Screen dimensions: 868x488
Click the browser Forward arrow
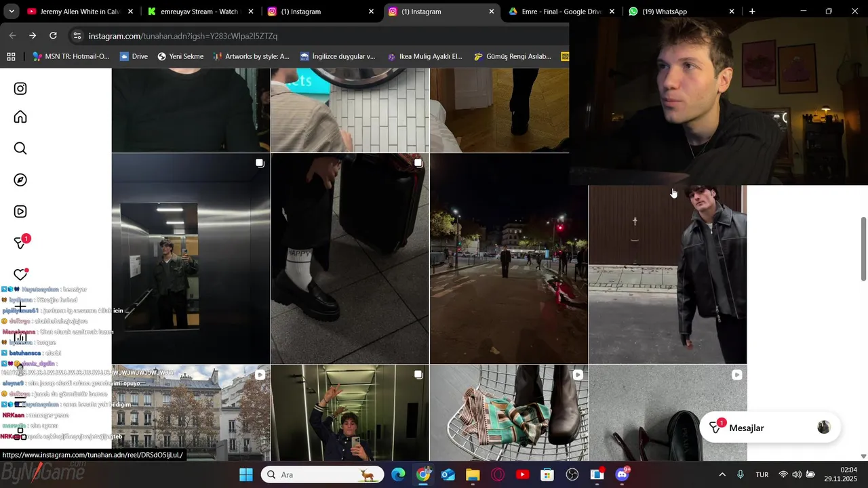pyautogui.click(x=33, y=36)
